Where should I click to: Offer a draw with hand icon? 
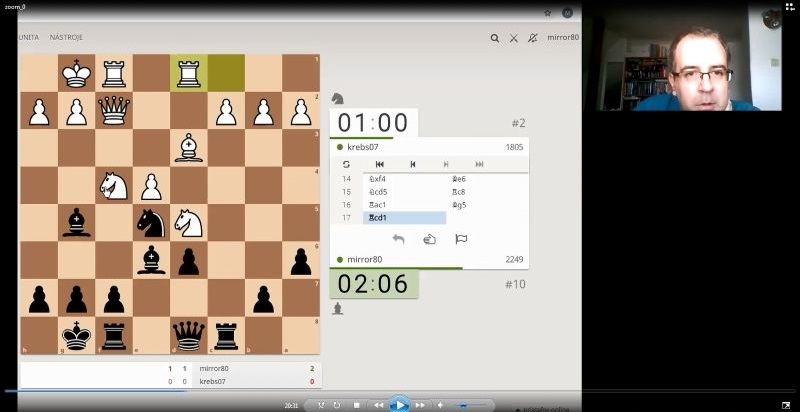429,239
